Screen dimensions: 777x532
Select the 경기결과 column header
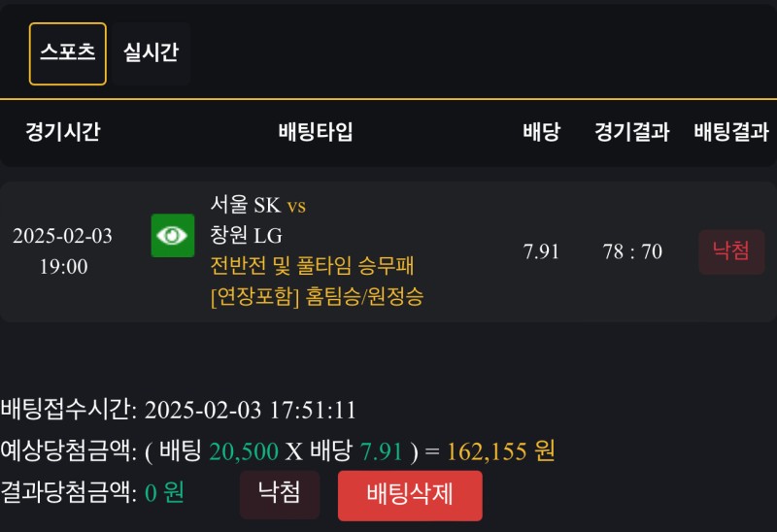(632, 133)
